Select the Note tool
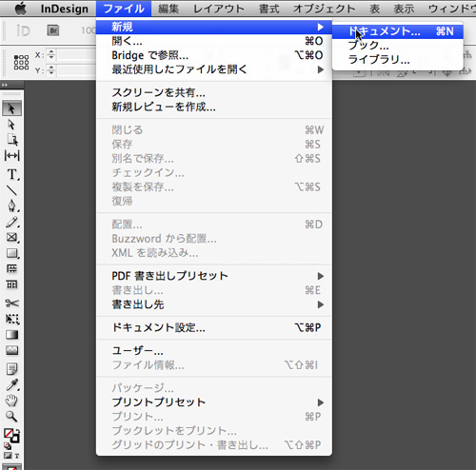The height and width of the screenshot is (470, 476). 12,369
